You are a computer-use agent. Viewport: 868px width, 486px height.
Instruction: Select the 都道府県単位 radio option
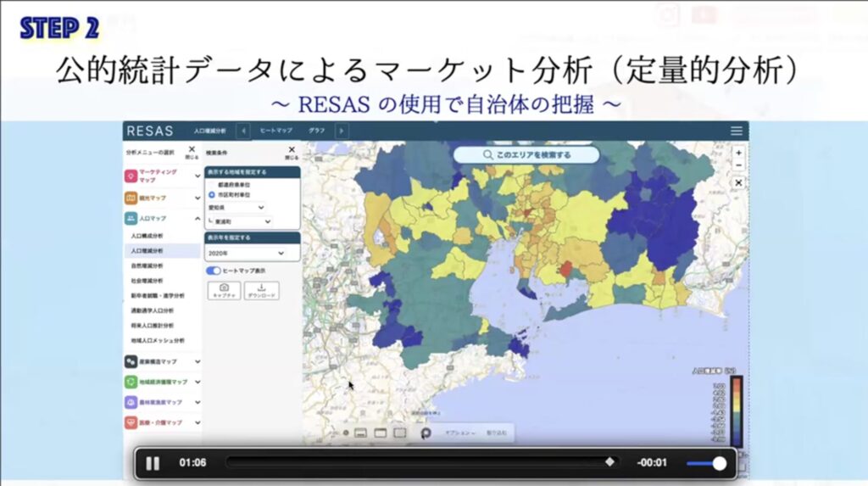coord(212,185)
